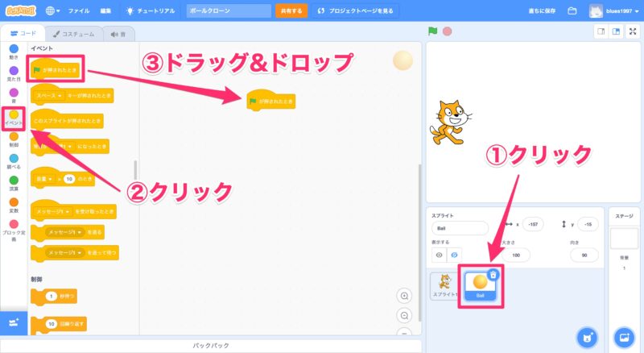Show the sprite using the eye icon
Screen dimensions: 644x353
pyautogui.click(x=440, y=255)
